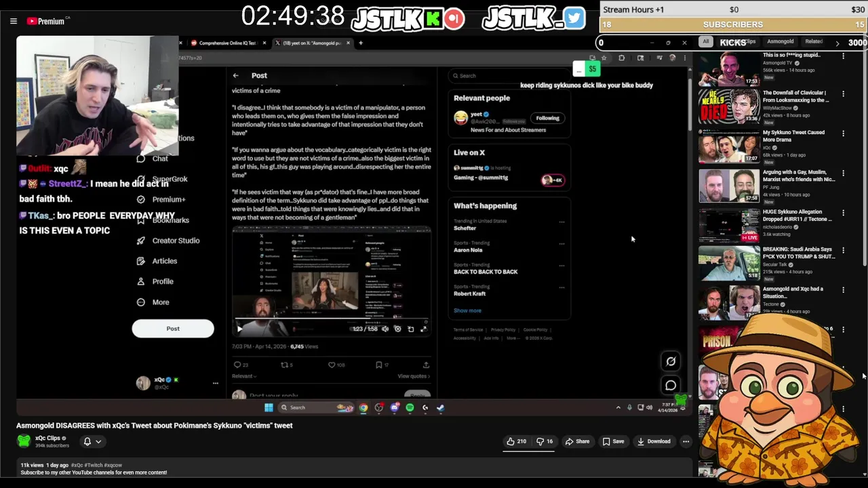This screenshot has height=488, width=868.
Task: Open options for 'The Downfall of Clavicular' video
Action: click(x=843, y=94)
